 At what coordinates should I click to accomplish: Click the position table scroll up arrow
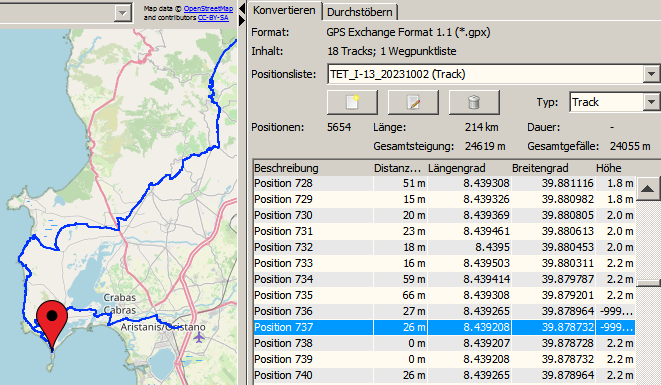pyautogui.click(x=648, y=188)
